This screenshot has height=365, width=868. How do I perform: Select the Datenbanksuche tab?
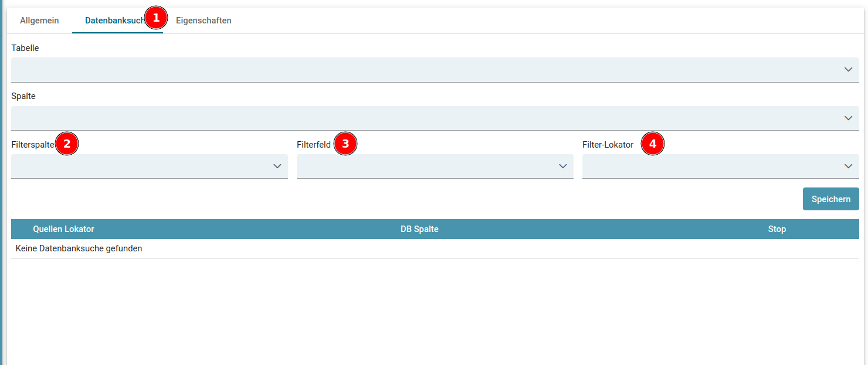114,21
